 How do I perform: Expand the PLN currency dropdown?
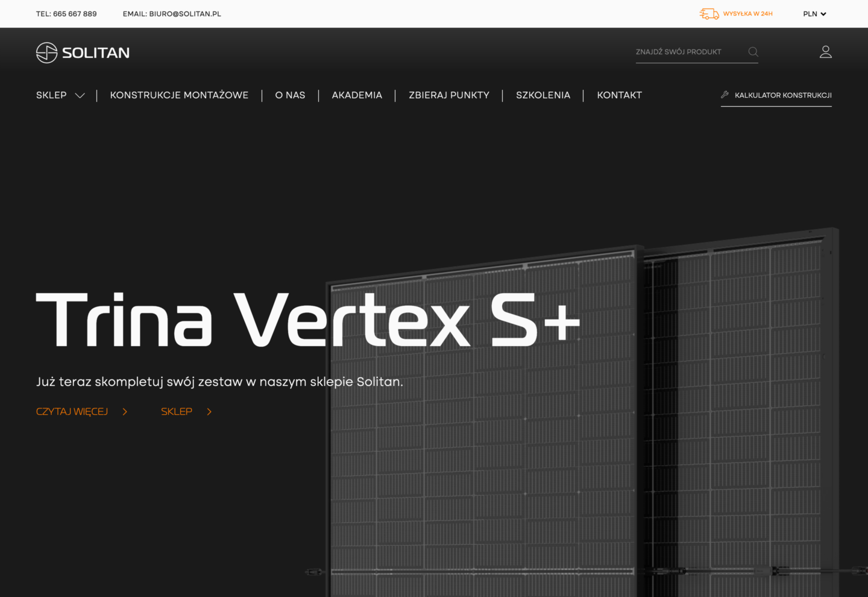coord(814,14)
